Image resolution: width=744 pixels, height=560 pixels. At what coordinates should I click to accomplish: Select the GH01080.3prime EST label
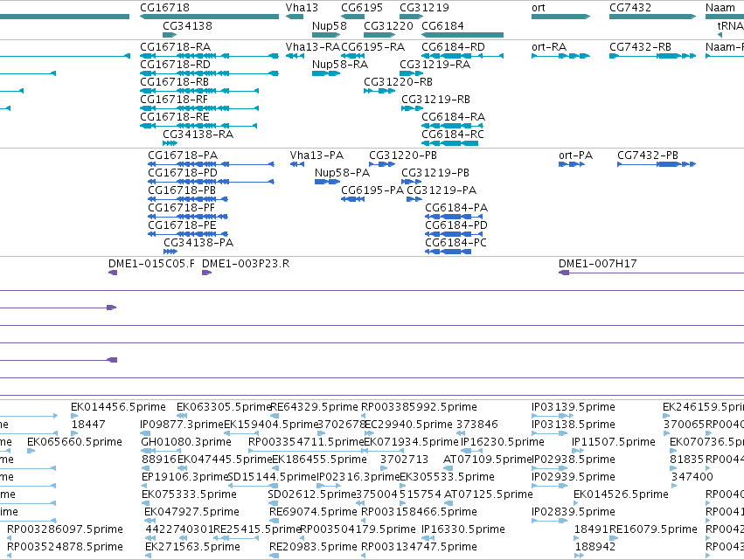click(186, 442)
